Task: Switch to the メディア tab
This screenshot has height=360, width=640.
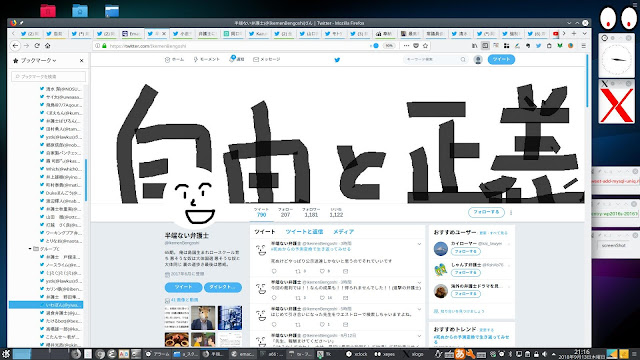Action: tap(343, 231)
